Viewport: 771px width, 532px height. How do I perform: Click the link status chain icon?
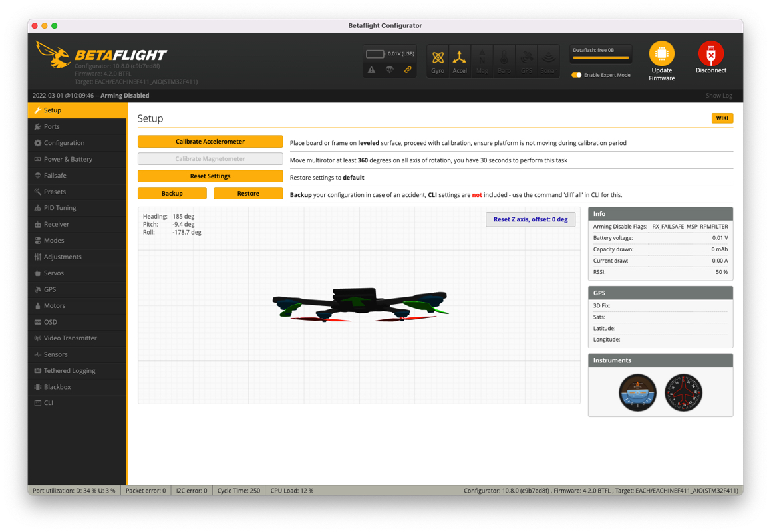408,70
